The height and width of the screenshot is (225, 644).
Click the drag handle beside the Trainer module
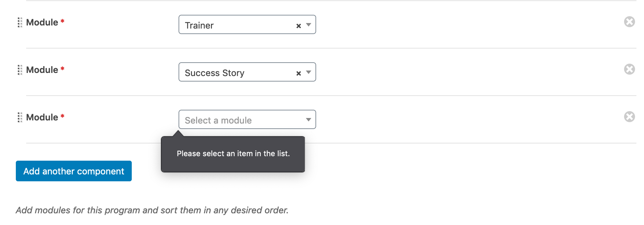pyautogui.click(x=20, y=22)
